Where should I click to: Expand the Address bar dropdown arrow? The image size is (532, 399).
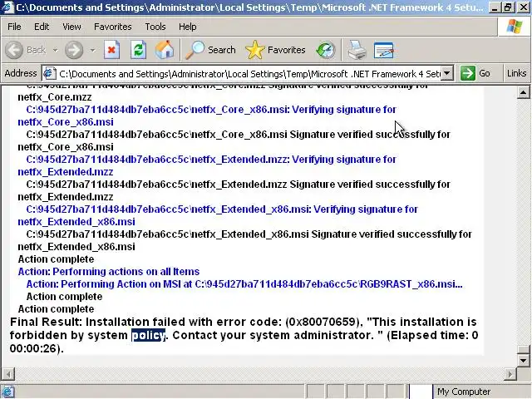pyautogui.click(x=447, y=73)
